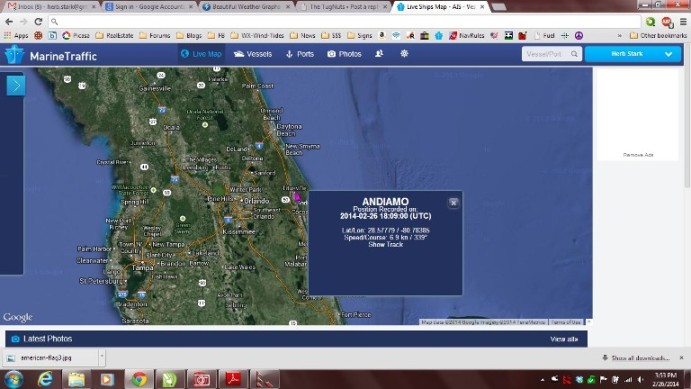Select the Vessels menu item
Viewport: 691px width, 389px height.
pyautogui.click(x=253, y=54)
